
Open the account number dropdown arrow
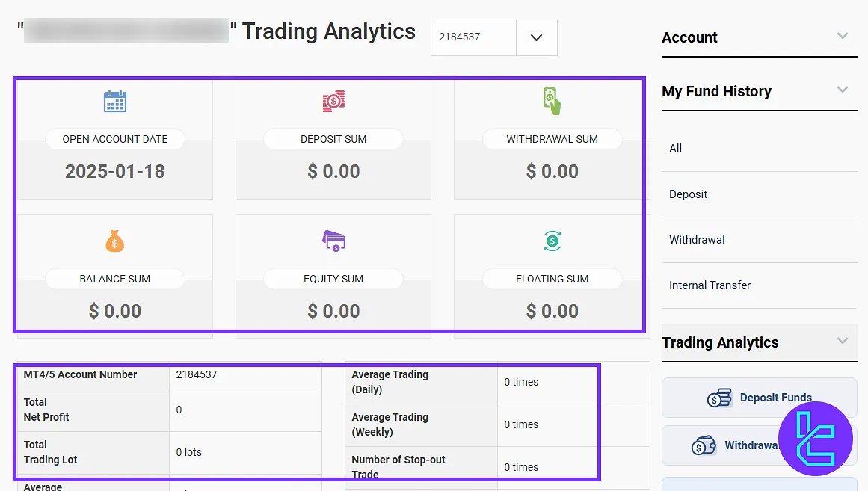pos(536,37)
